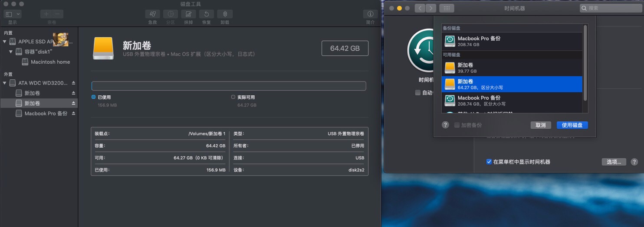
Task: Eject the Macbook Pro 备份 sidebar volume
Action: (73, 114)
